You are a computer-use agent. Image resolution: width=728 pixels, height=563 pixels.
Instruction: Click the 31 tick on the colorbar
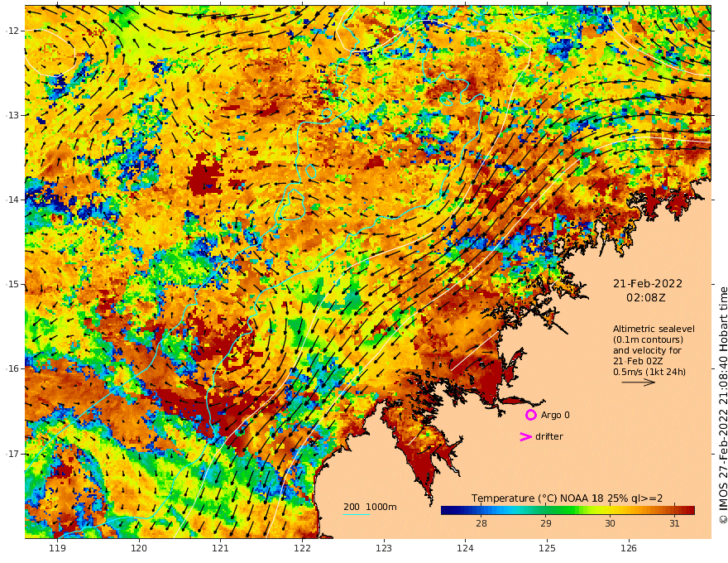[x=674, y=523]
